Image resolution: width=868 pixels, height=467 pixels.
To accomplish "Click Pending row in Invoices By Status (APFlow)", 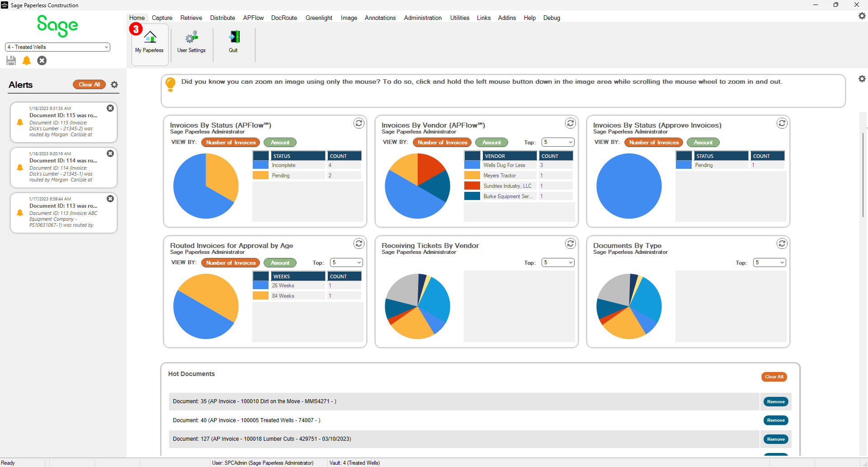I will pos(307,176).
